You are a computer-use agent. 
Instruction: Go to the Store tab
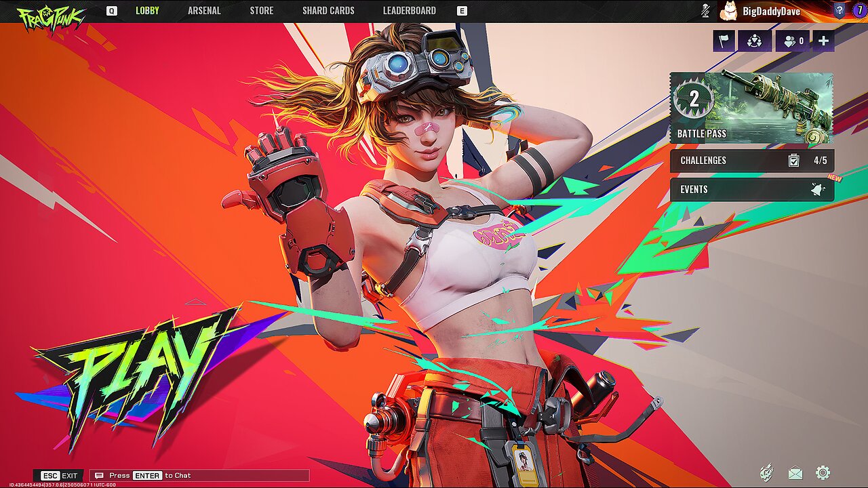(x=261, y=11)
